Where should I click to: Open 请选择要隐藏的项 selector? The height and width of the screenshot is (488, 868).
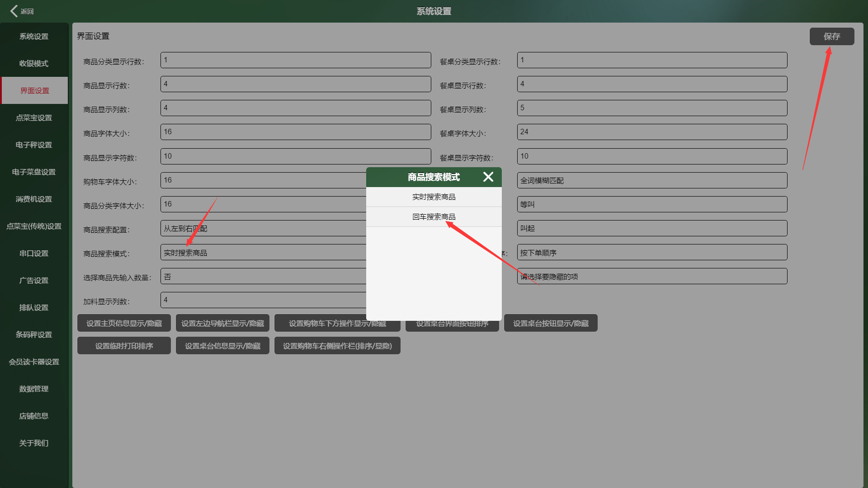(651, 277)
